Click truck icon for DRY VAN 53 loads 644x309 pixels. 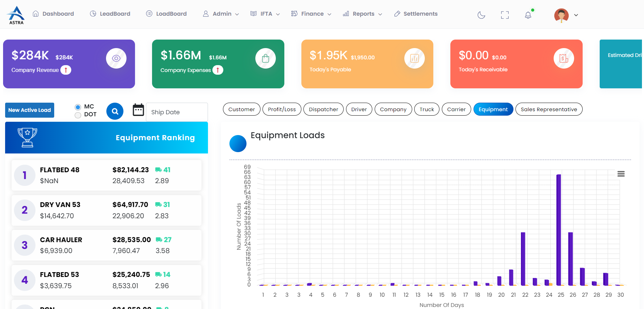point(159,205)
